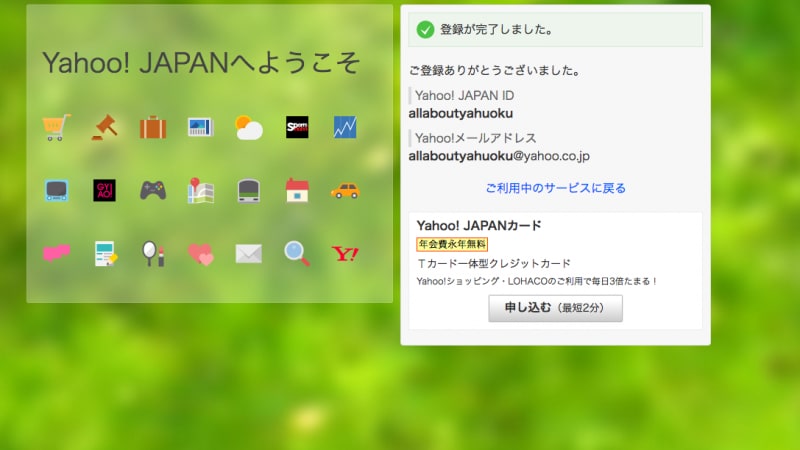Click the 登録が完了しました。message
Screen dimensions: 800x450
pyautogui.click(x=497, y=30)
